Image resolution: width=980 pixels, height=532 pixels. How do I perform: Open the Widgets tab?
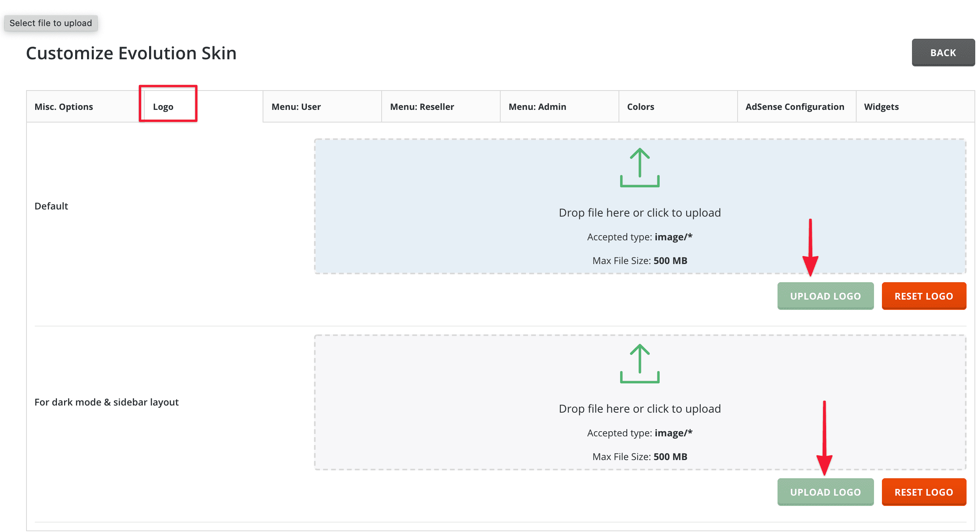click(x=881, y=107)
